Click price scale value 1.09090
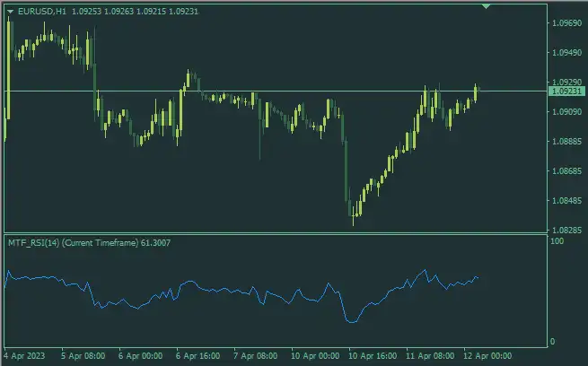The width and height of the screenshot is (588, 366). point(566,111)
